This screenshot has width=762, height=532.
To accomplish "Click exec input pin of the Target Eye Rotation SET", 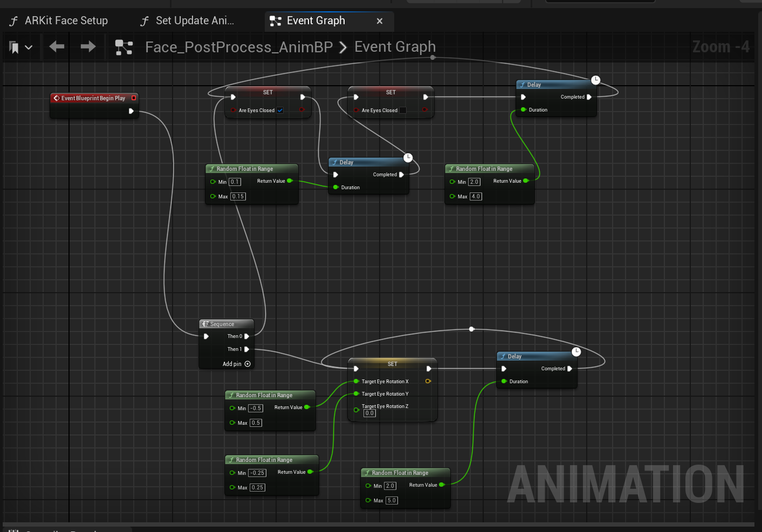I will 356,369.
